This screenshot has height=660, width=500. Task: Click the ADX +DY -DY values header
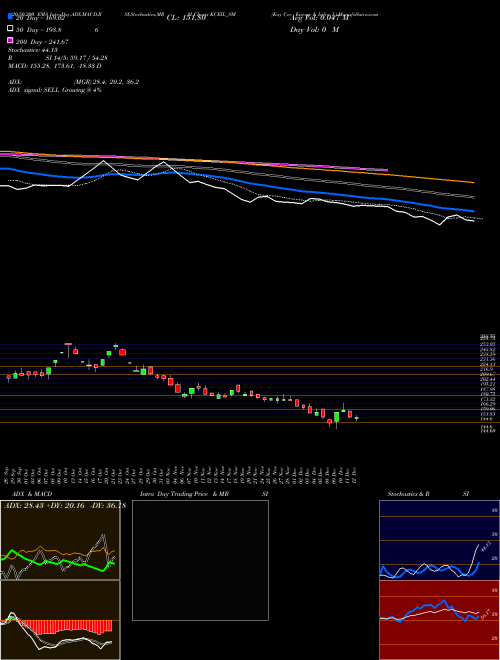(x=64, y=506)
